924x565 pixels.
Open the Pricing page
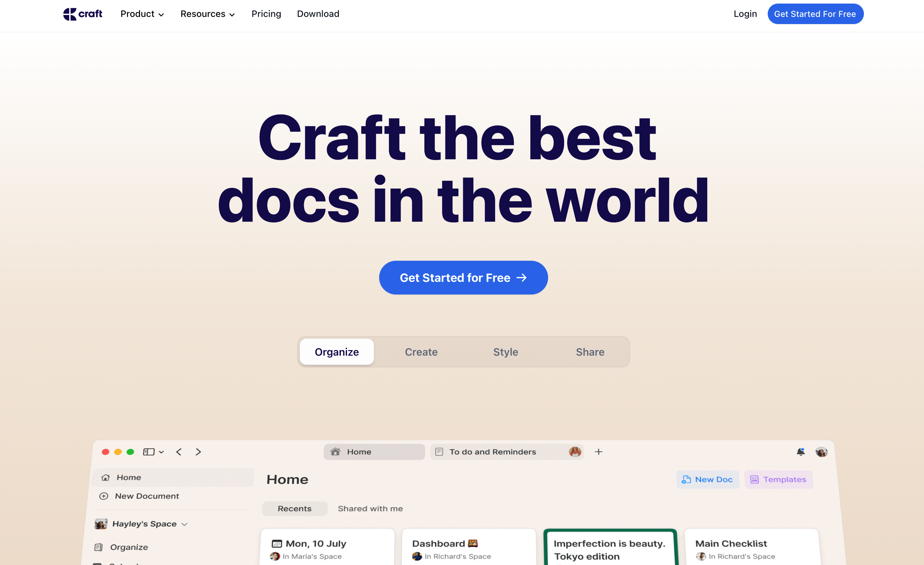pos(266,14)
